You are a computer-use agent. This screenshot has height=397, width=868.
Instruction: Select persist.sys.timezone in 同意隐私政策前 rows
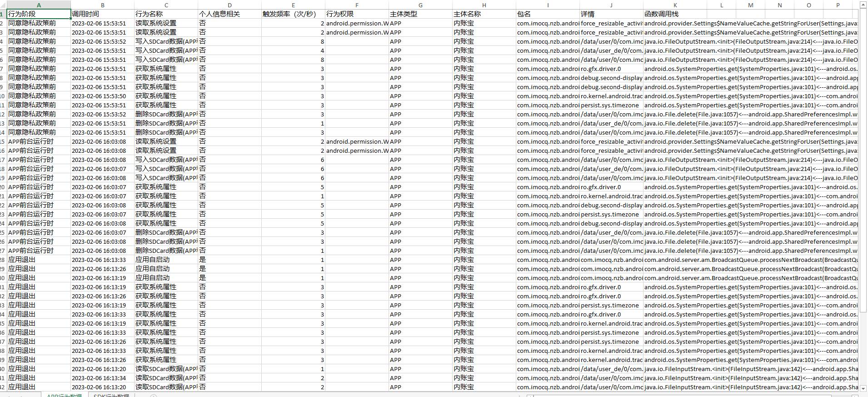click(612, 105)
